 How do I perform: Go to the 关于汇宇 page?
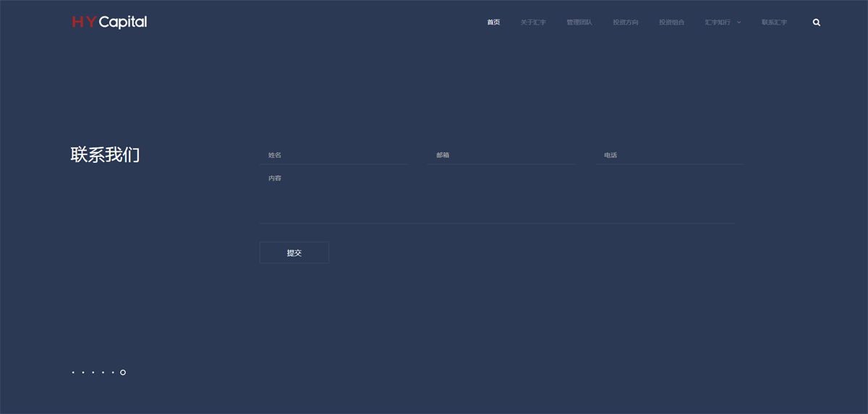(x=533, y=22)
